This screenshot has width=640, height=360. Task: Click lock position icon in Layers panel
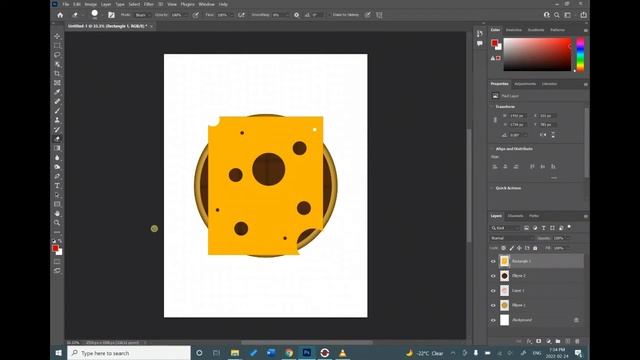click(519, 248)
